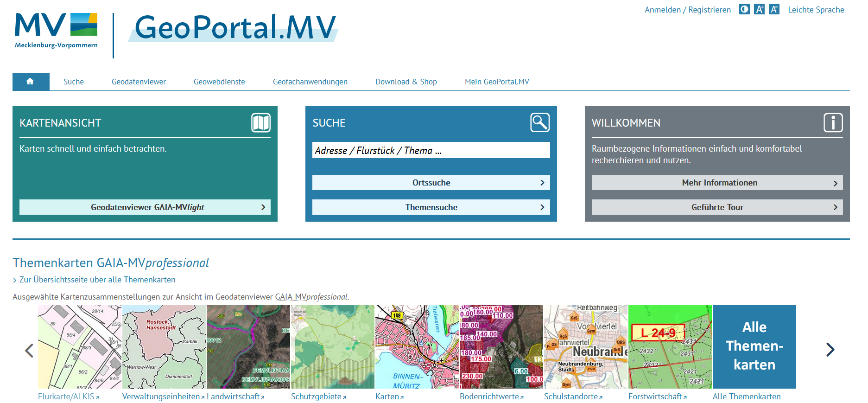The height and width of the screenshot is (403, 868).
Task: Click the MV Mecklenburg-Vorpommern logo
Action: tap(56, 31)
